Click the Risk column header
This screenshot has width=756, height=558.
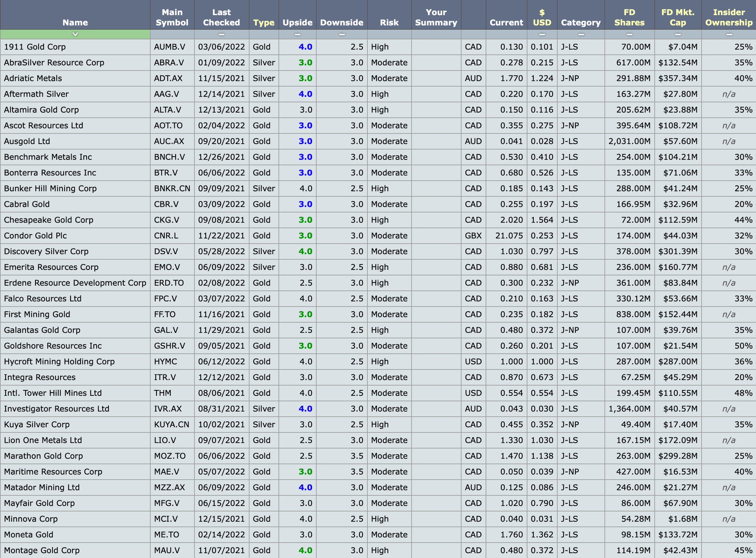click(x=389, y=23)
